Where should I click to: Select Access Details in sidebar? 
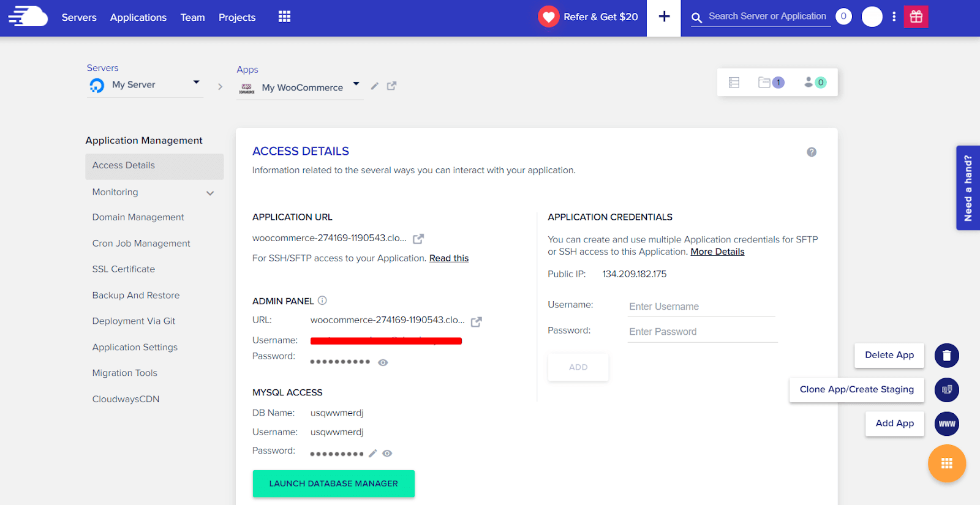[x=154, y=166]
